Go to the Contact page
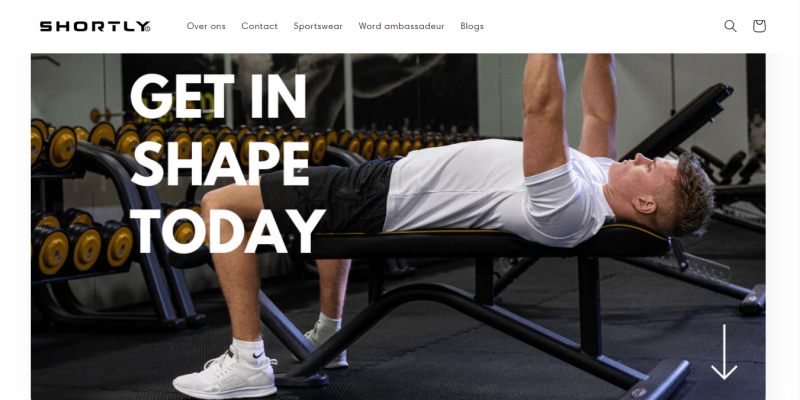 pyautogui.click(x=259, y=26)
